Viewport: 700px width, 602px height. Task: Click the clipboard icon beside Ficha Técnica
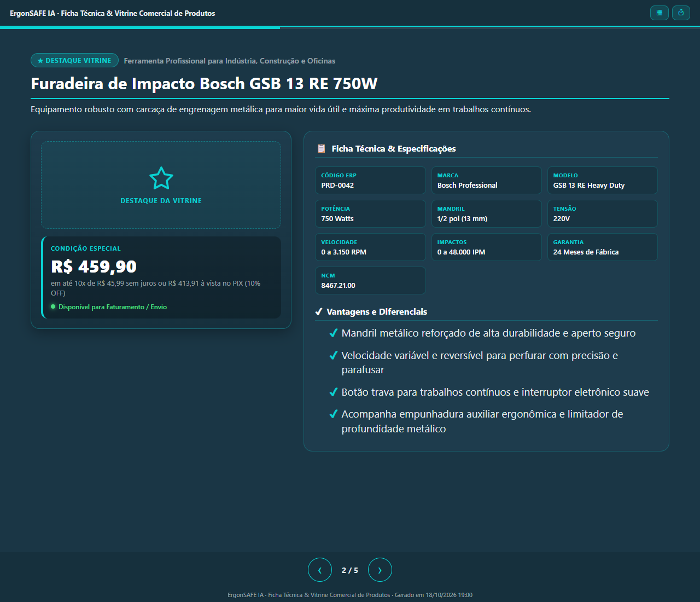pyautogui.click(x=322, y=148)
